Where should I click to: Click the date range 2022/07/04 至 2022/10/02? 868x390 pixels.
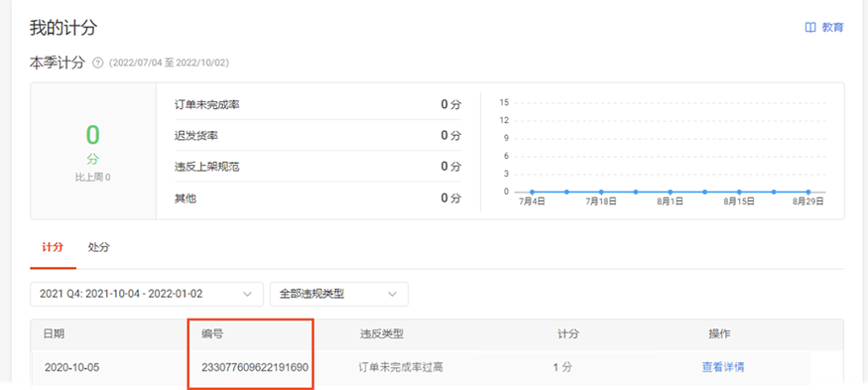tap(169, 64)
